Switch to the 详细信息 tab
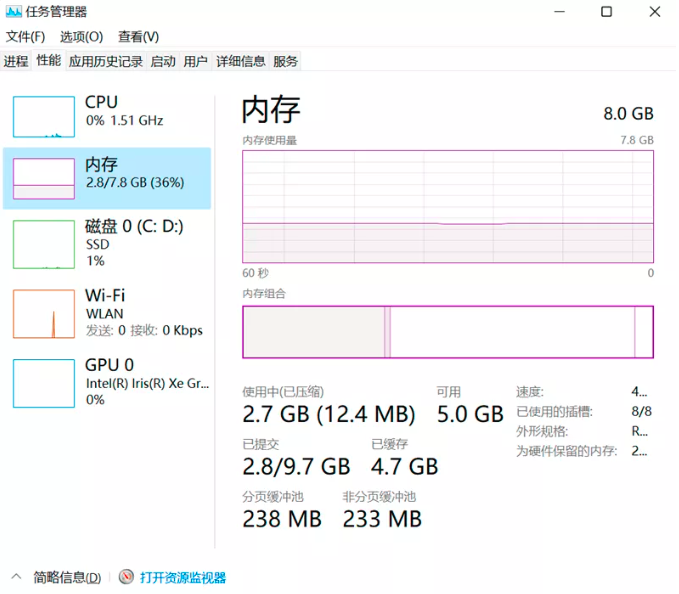This screenshot has height=594, width=679. (x=241, y=61)
